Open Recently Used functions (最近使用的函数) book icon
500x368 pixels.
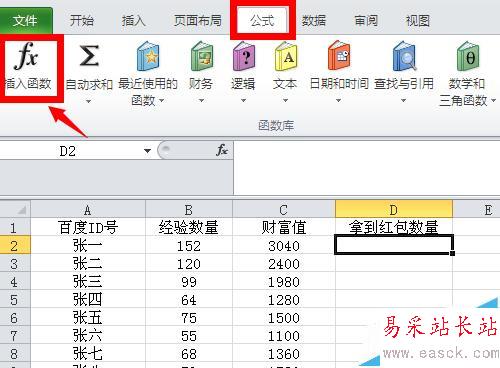point(148,56)
